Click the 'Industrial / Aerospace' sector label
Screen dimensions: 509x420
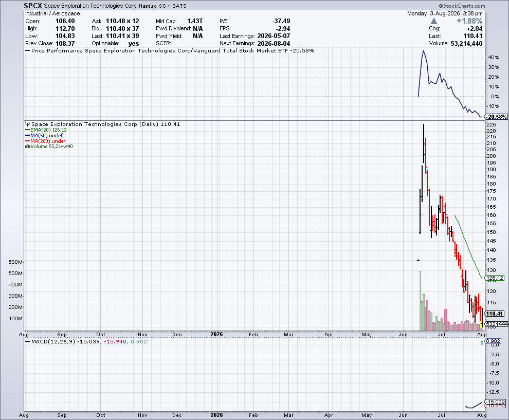pos(52,14)
